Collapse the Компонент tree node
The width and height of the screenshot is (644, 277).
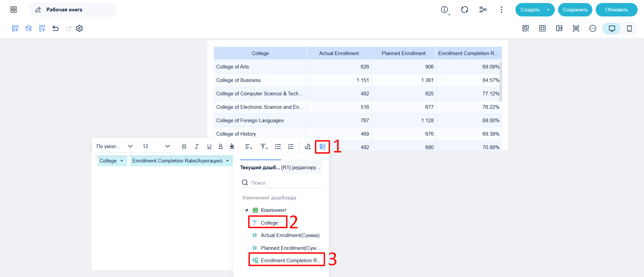tap(247, 210)
